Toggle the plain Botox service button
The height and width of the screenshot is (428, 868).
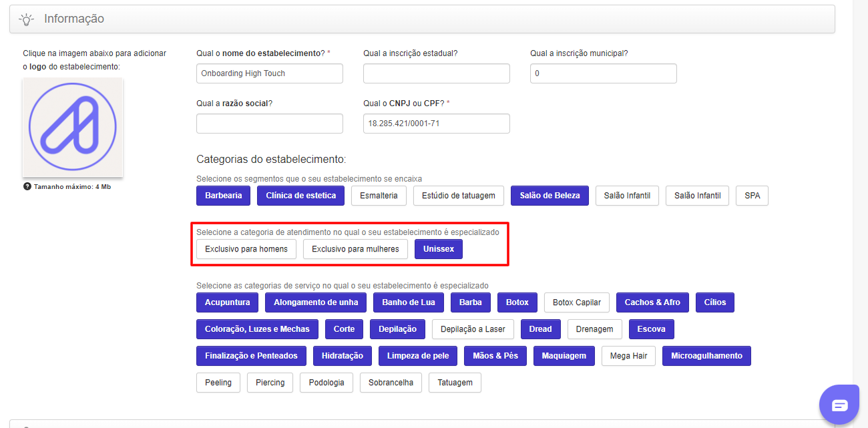pyautogui.click(x=517, y=302)
